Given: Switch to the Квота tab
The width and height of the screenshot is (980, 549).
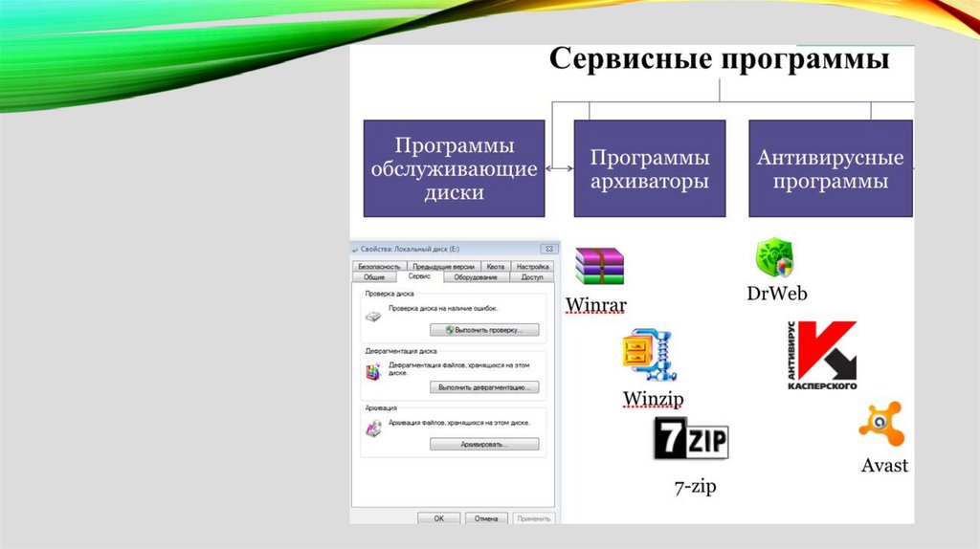Looking at the screenshot, I should 495,266.
